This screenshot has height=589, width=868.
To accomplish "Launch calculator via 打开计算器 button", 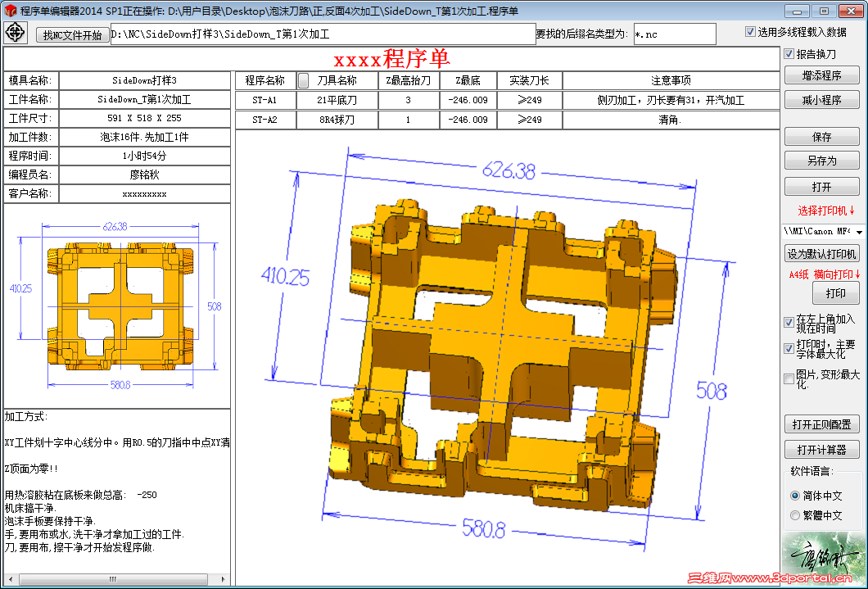I will 821,450.
